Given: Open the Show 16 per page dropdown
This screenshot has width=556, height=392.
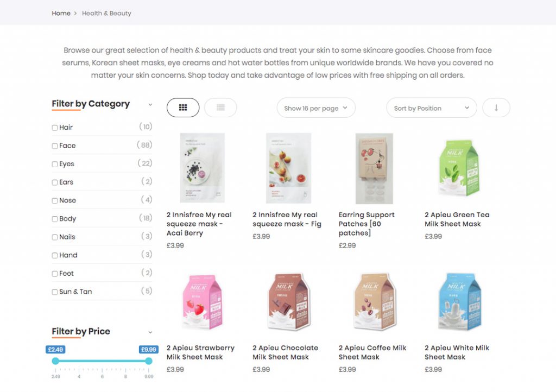Looking at the screenshot, I should [316, 108].
